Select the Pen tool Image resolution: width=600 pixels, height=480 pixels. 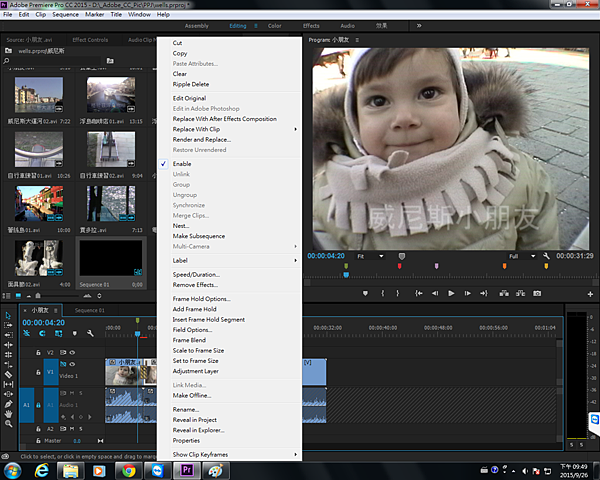point(8,404)
